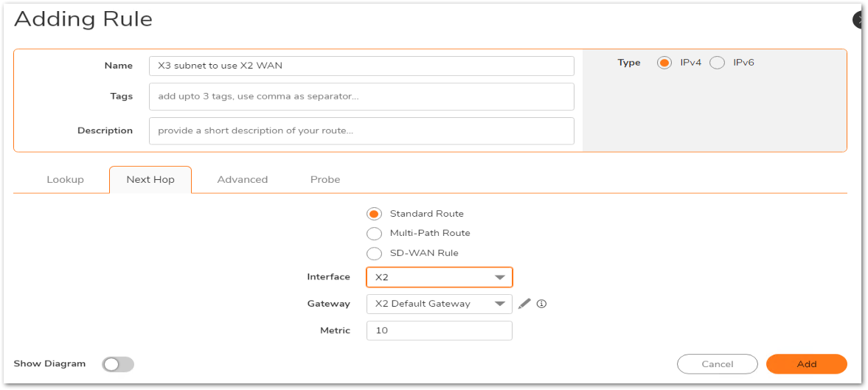Choose the Multi-Path Route option

point(375,234)
